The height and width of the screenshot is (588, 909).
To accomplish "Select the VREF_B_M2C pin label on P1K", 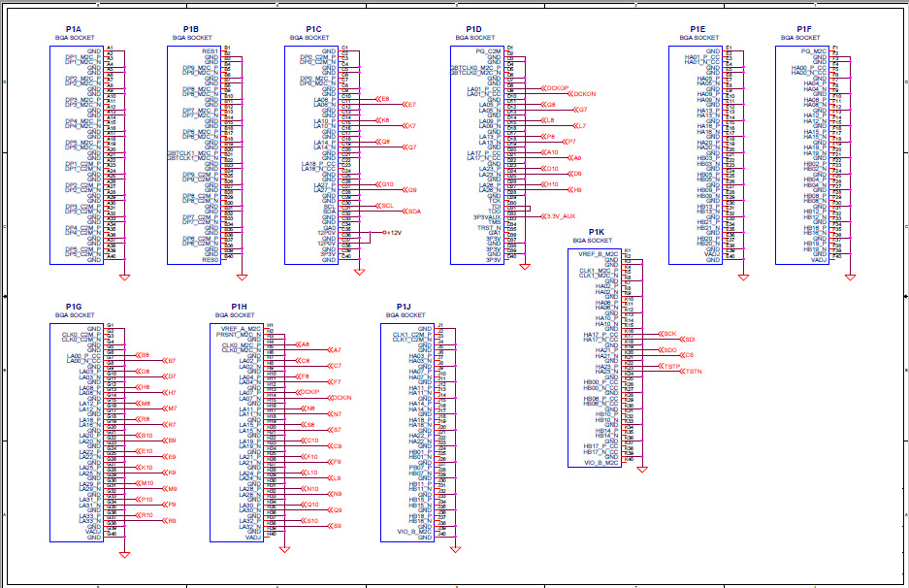I will pos(599,253).
